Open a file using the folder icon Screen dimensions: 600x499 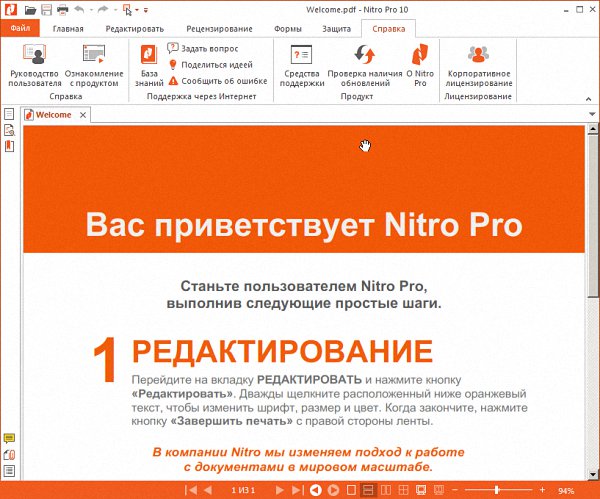(x=30, y=10)
